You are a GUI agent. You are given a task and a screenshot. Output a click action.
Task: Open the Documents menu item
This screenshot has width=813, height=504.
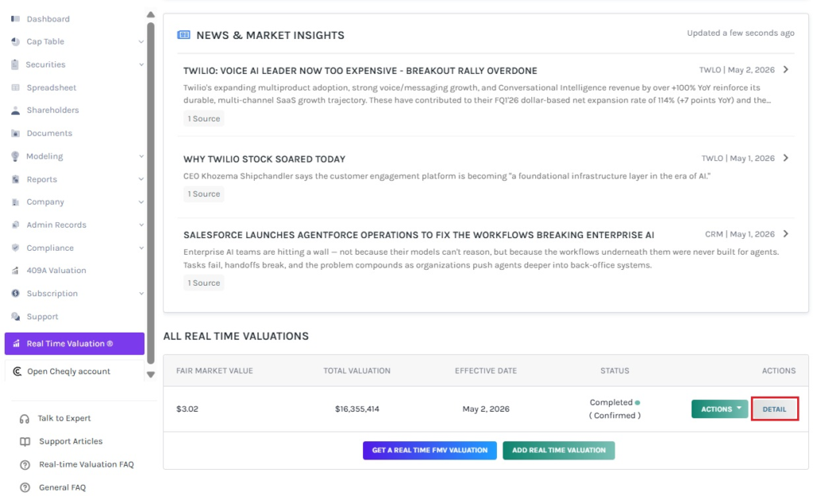point(49,133)
